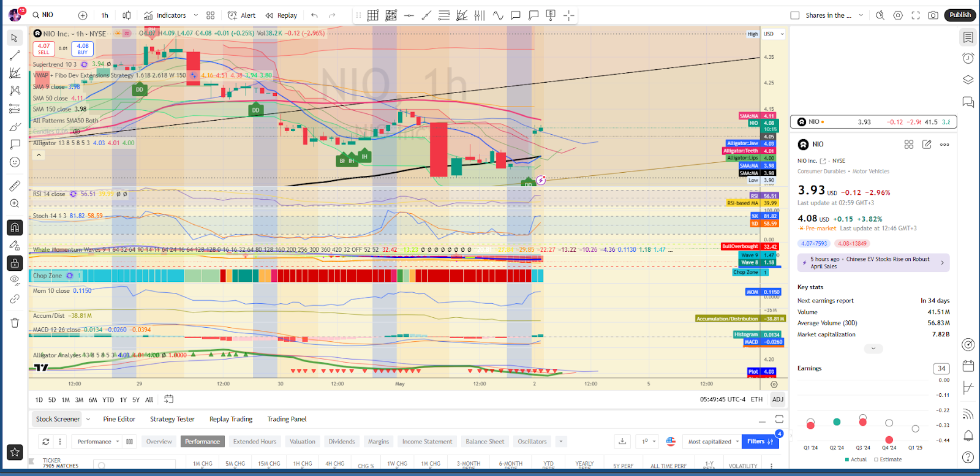Take a chart snapshot with camera icon
Viewport: 980px width, 476px height.
click(933, 15)
